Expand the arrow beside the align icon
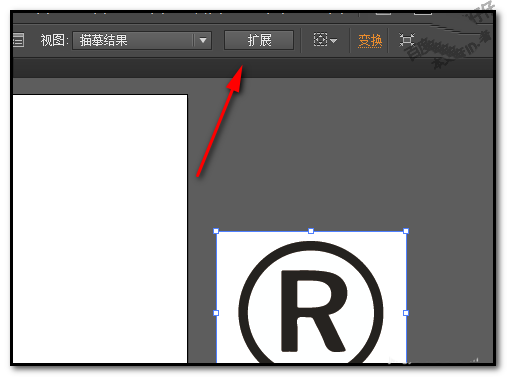The height and width of the screenshot is (377, 507). 334,41
